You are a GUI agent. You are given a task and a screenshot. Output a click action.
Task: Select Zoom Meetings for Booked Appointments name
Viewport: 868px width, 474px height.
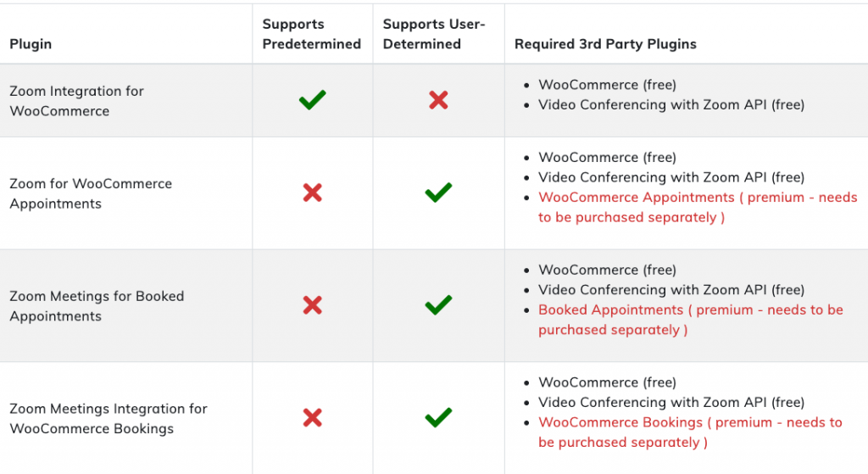click(97, 305)
